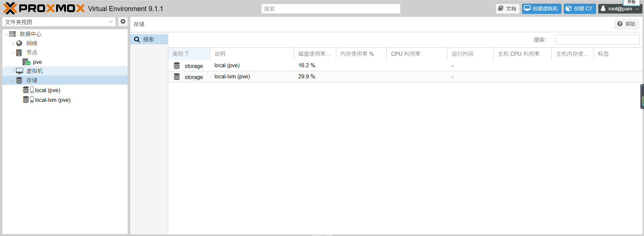Click the 创建 CT button

click(x=580, y=9)
